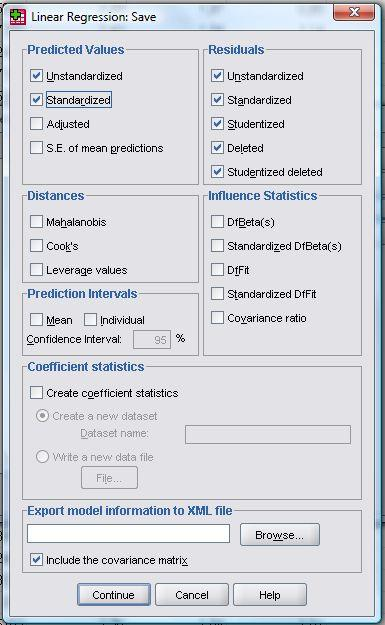The image size is (385, 625).
Task: Check S.E. of mean predictions
Action: pos(36,148)
